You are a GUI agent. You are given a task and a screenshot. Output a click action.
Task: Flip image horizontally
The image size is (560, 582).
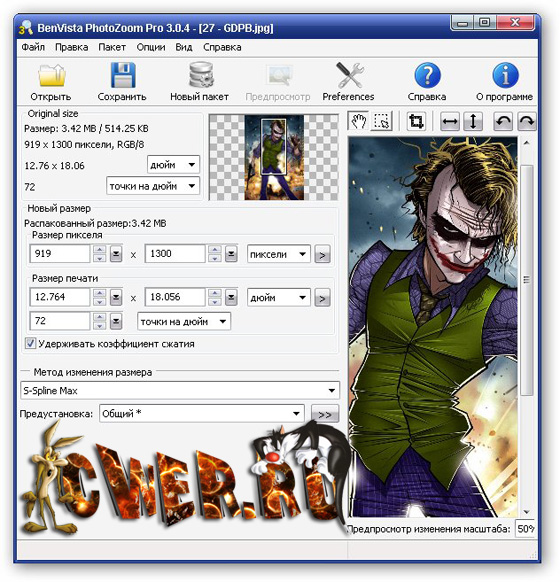coord(450,121)
